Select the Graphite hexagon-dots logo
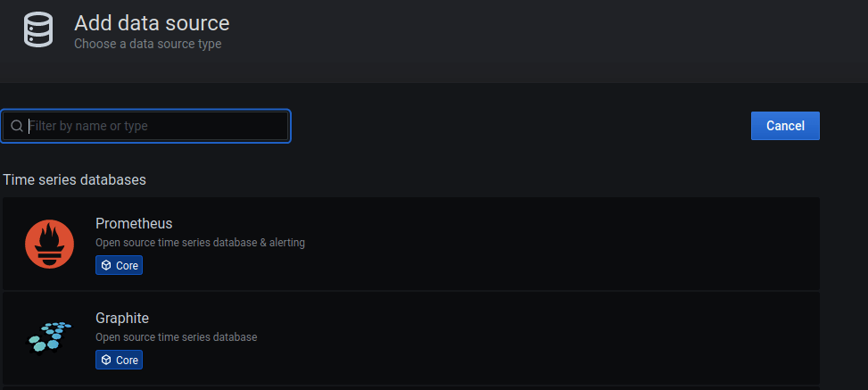 49,336
